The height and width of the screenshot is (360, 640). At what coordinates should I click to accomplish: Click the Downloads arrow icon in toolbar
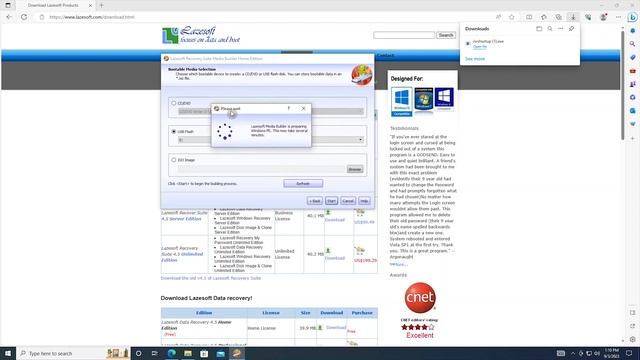coord(573,17)
